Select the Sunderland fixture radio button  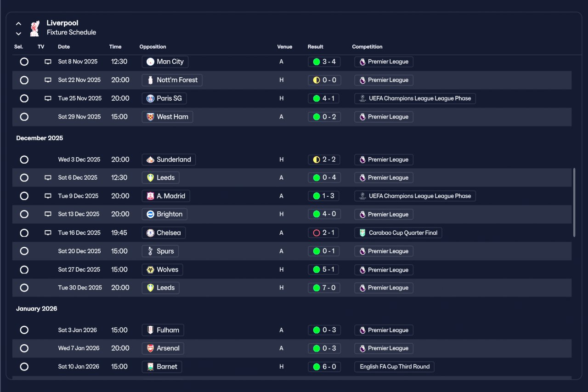pos(24,159)
